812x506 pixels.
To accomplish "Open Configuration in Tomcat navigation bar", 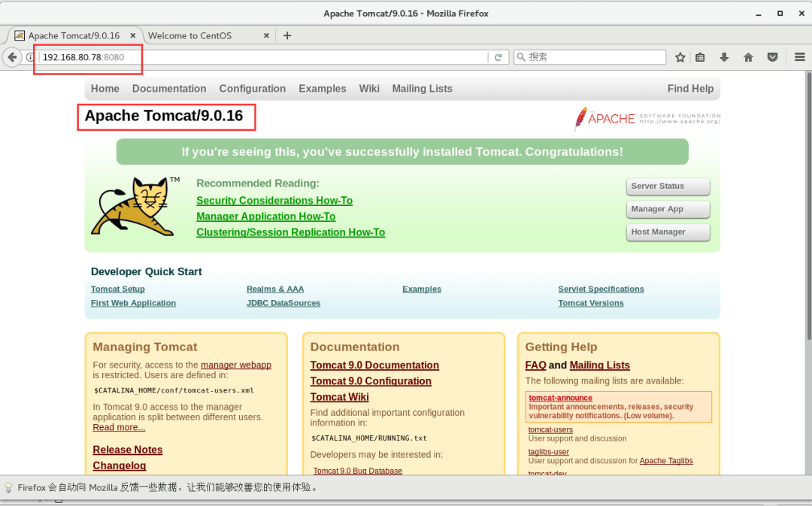I will [x=252, y=89].
